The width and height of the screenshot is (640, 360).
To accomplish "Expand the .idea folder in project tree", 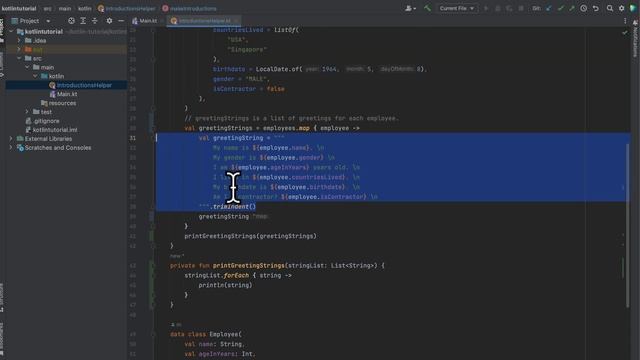I will tap(19, 40).
